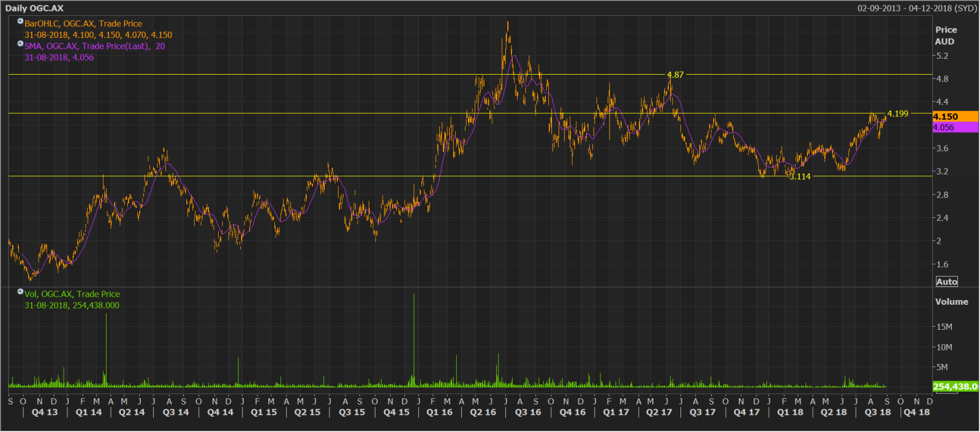Click the Q3 15 quarter label
The image size is (980, 432).
click(352, 412)
